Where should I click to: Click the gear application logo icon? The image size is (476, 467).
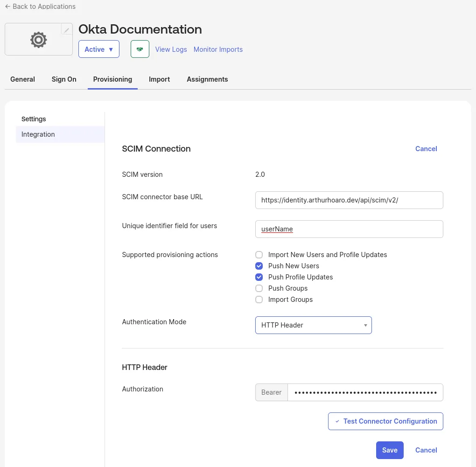click(39, 40)
